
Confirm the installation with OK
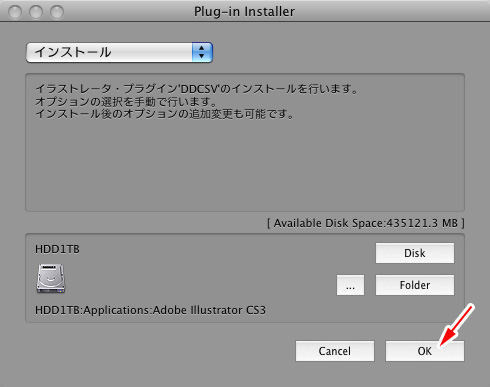pos(425,351)
